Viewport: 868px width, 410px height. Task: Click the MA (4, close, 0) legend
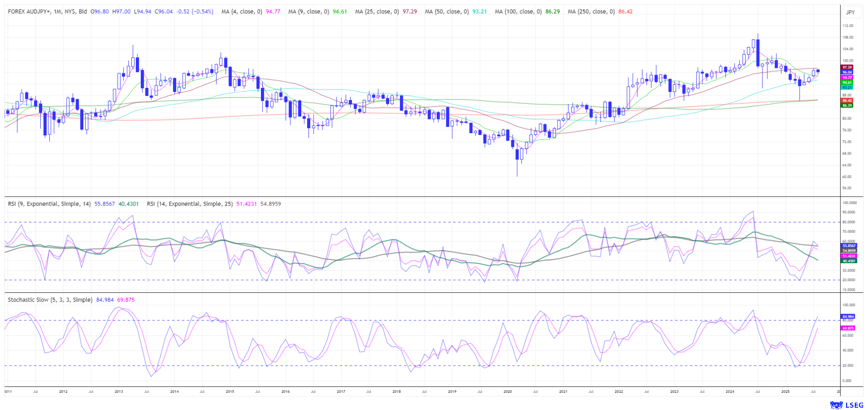click(x=241, y=11)
